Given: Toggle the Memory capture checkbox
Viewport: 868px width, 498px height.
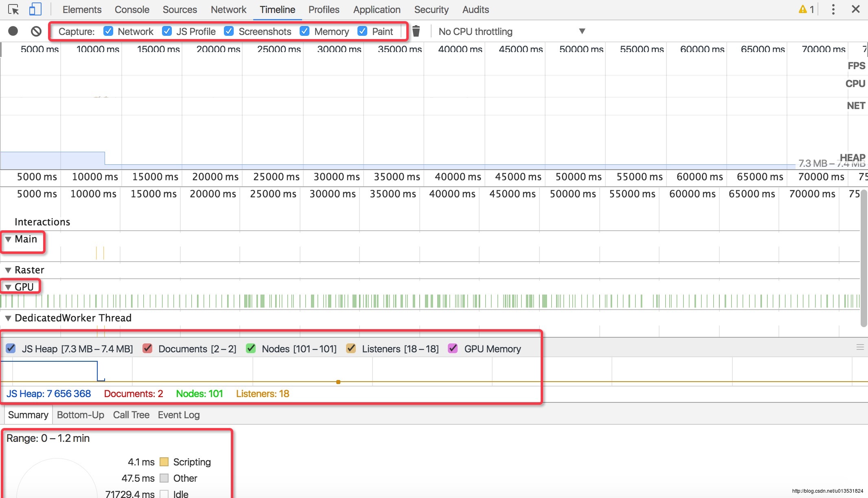Looking at the screenshot, I should point(305,31).
